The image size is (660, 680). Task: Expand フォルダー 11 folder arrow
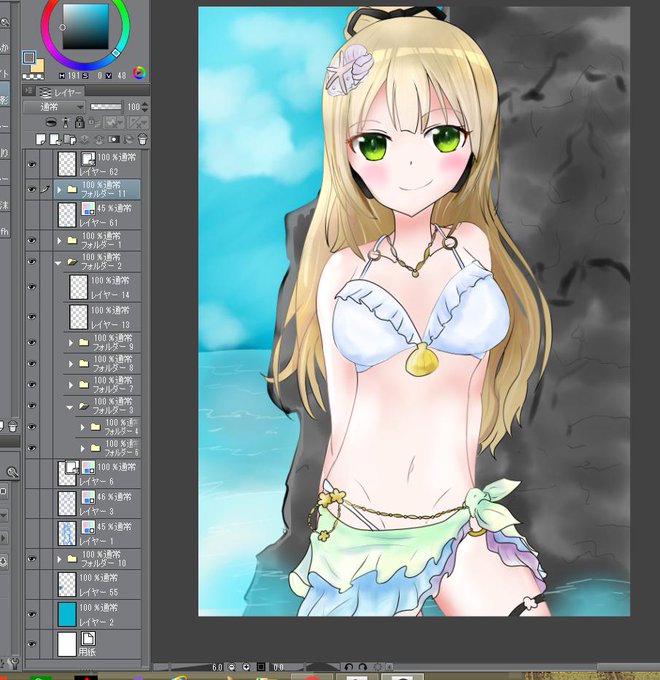[59, 190]
